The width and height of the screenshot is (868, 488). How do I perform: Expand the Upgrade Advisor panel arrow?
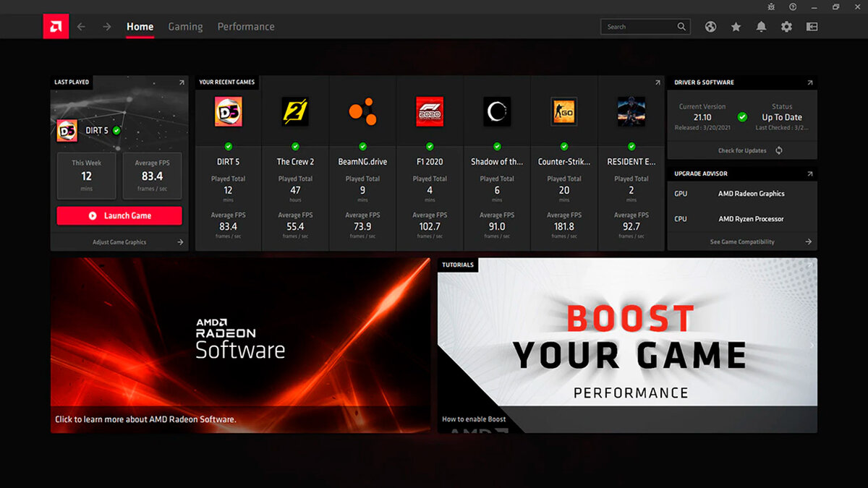(810, 174)
